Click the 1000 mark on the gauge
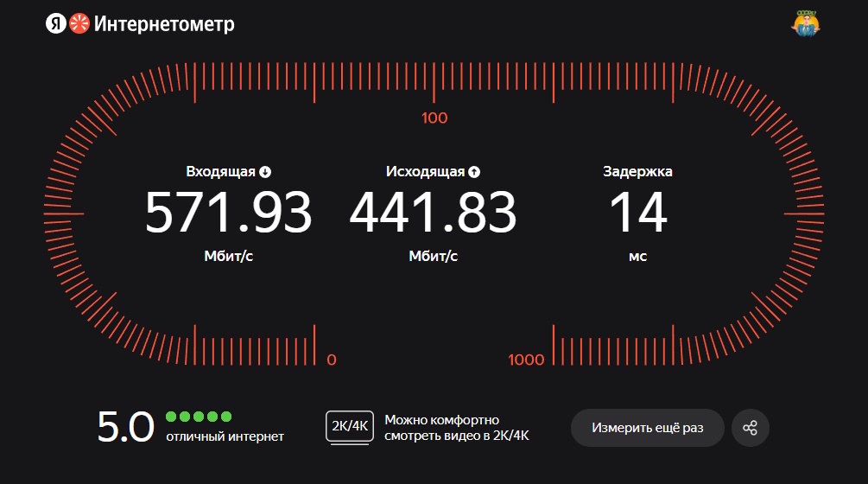The image size is (868, 484). (x=527, y=360)
